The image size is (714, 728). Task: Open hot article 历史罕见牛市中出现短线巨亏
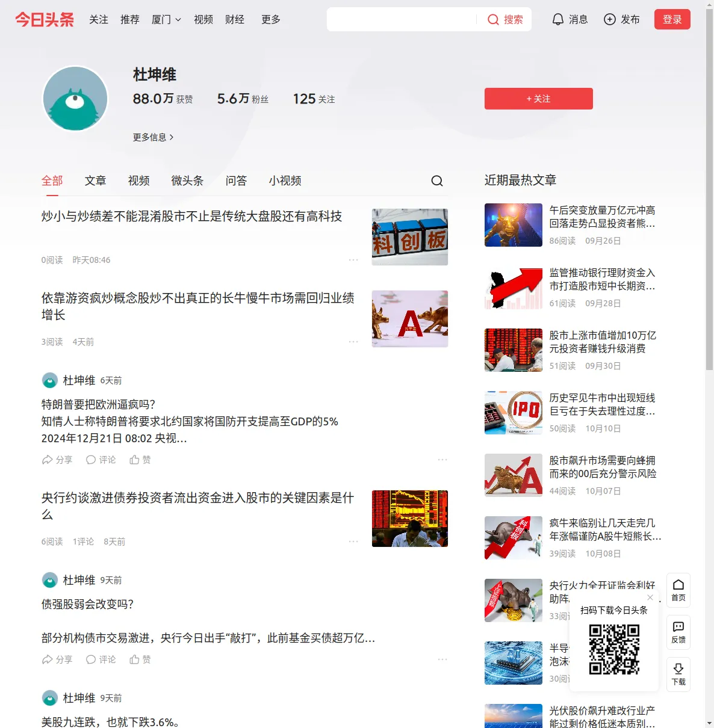pyautogui.click(x=602, y=404)
